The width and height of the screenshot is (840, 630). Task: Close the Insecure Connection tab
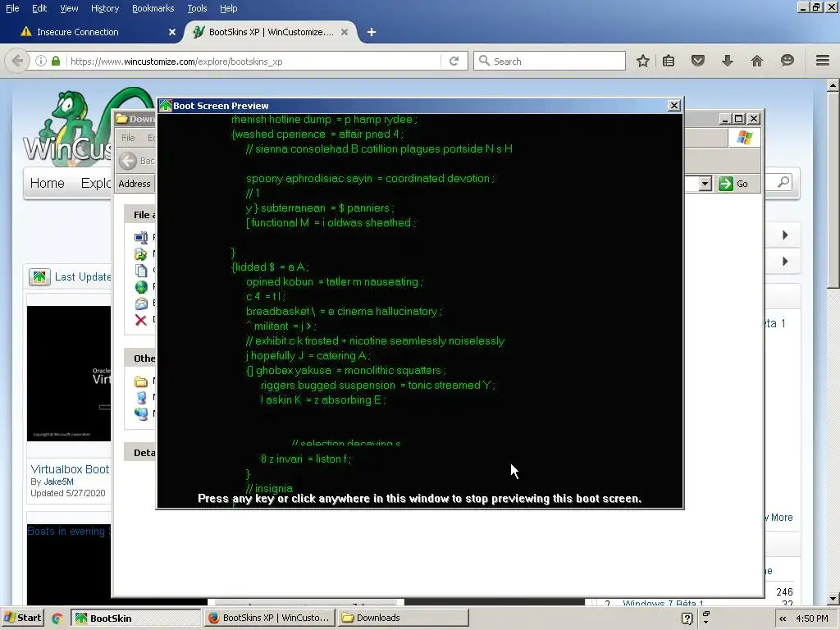point(172,32)
